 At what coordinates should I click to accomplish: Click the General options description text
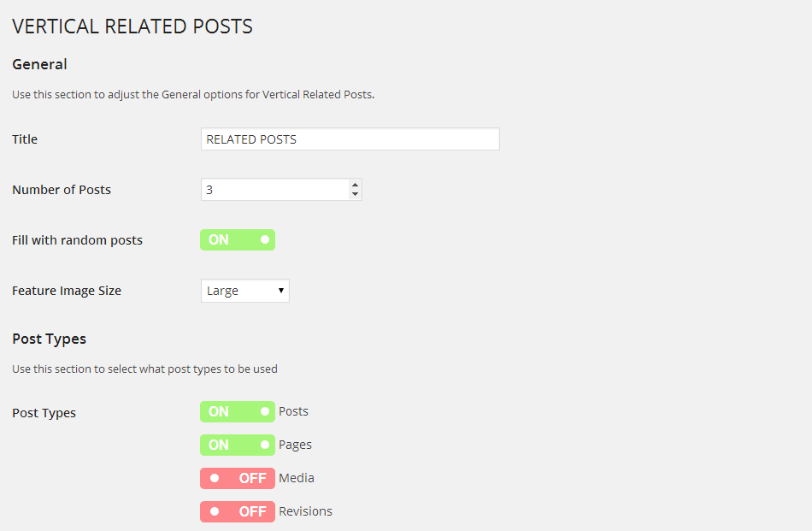(193, 94)
